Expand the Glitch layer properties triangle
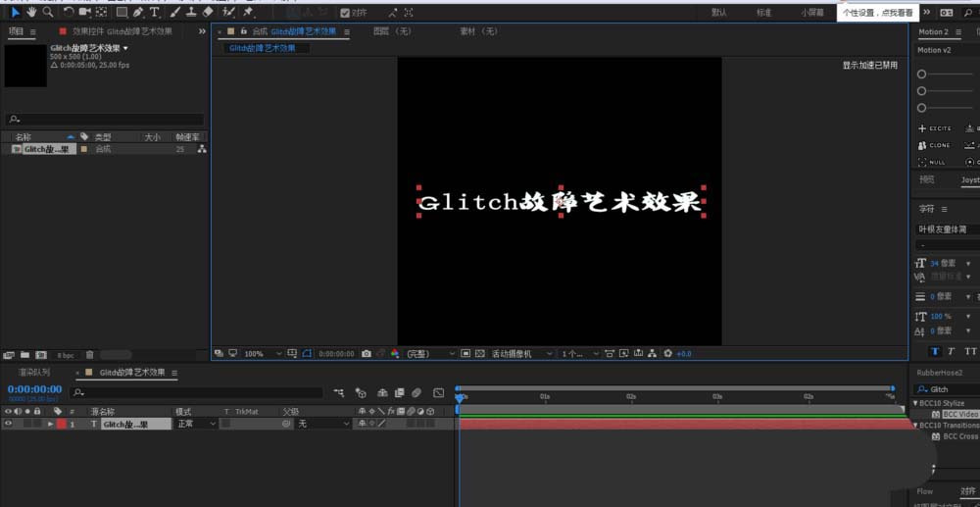The width and height of the screenshot is (980, 507). (x=50, y=424)
